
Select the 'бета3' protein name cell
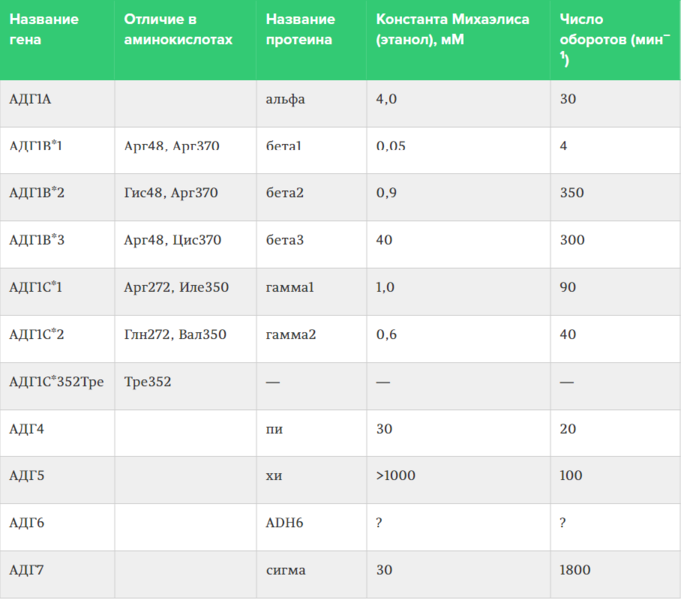[311, 244]
